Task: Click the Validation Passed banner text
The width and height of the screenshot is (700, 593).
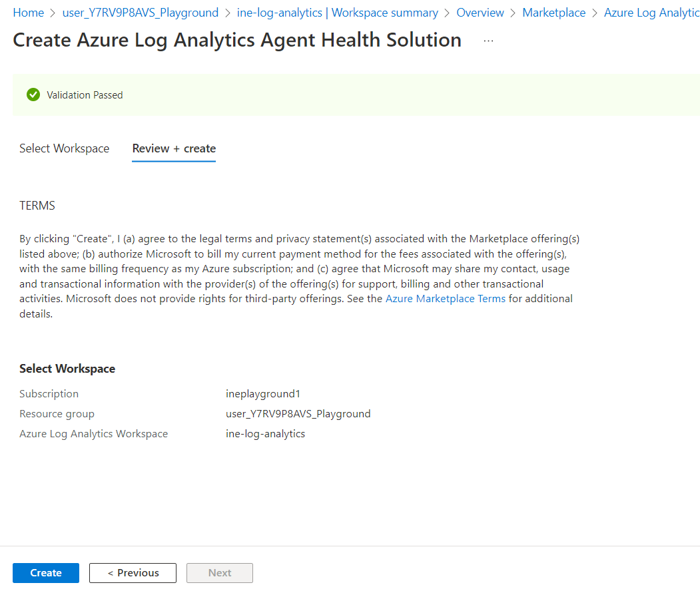Action: pos(85,95)
